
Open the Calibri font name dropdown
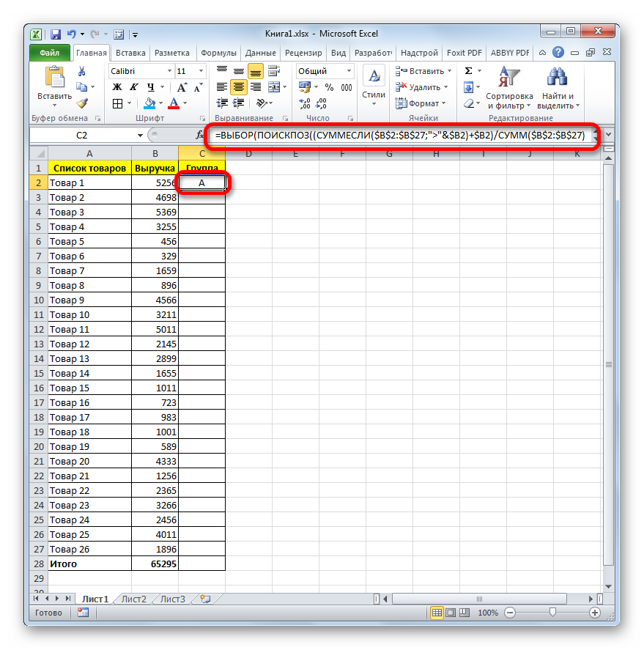(168, 71)
